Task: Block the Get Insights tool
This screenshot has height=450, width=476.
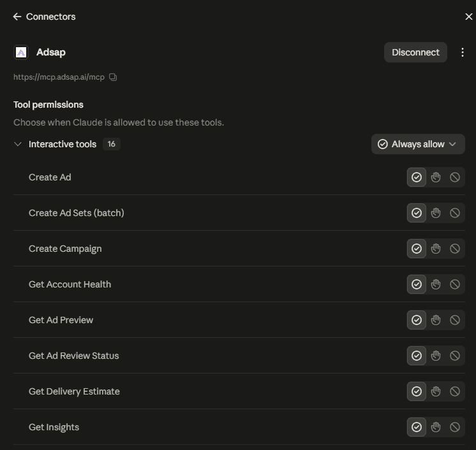Action: click(455, 427)
